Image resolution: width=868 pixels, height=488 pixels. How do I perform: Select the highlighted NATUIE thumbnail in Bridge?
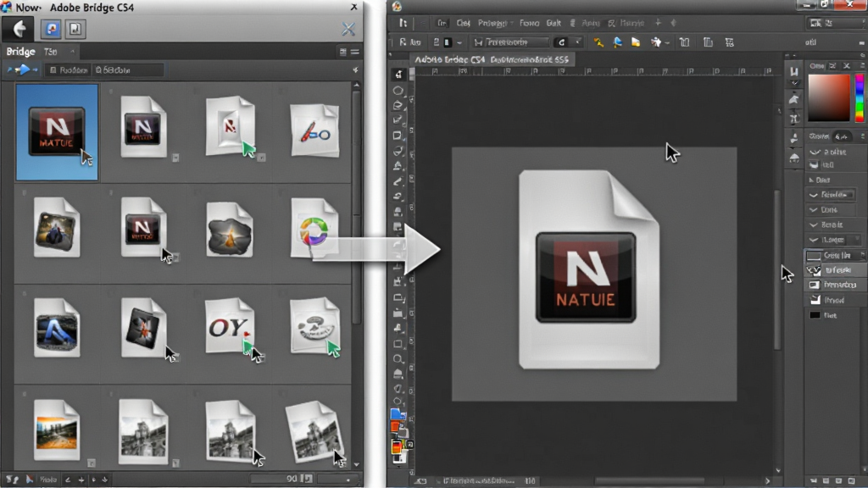coord(57,132)
